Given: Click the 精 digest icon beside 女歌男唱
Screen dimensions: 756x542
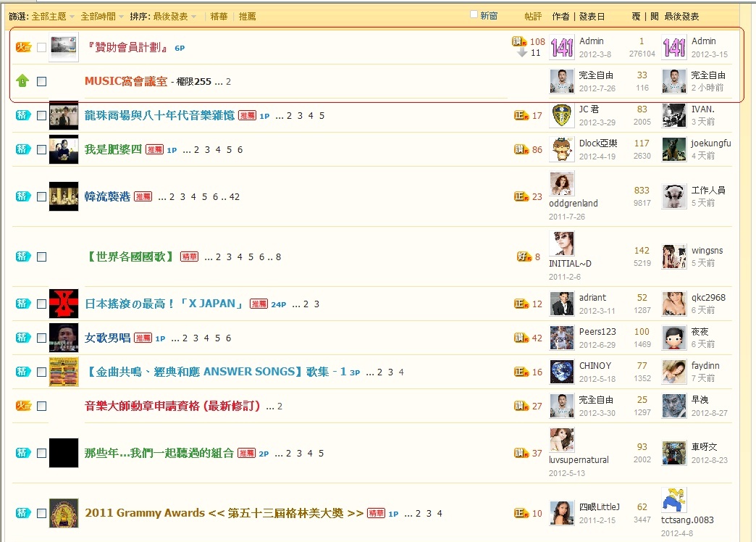Looking at the screenshot, I should (x=23, y=338).
